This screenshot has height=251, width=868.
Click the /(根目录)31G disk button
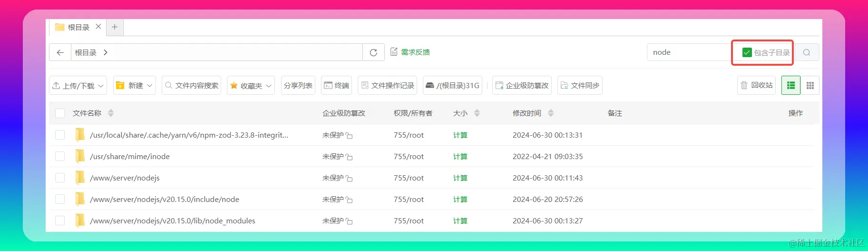click(x=452, y=85)
